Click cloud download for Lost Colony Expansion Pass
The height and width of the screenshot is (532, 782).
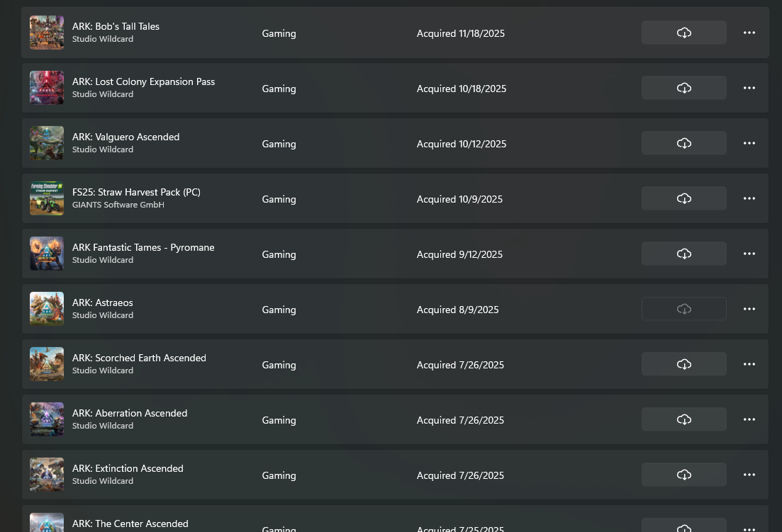pyautogui.click(x=683, y=88)
